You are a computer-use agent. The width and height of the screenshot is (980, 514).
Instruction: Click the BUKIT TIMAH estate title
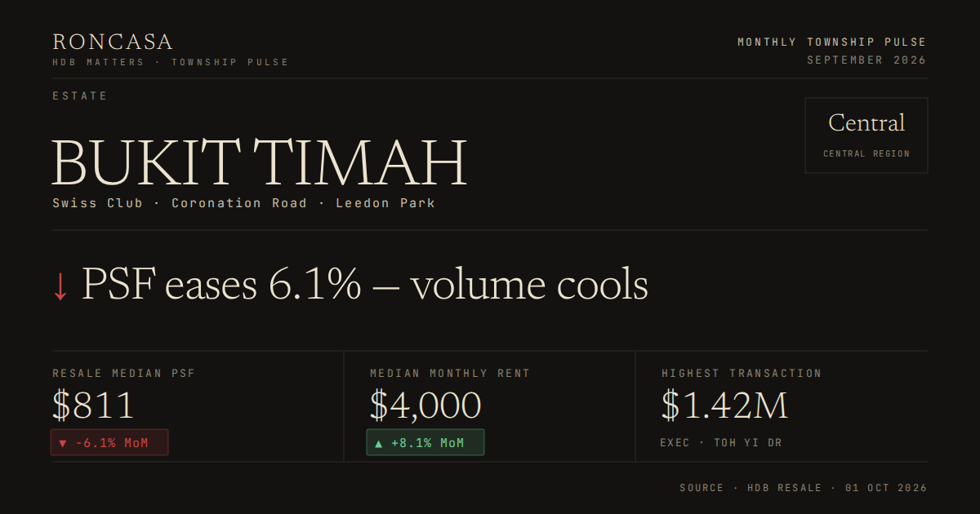click(x=260, y=164)
